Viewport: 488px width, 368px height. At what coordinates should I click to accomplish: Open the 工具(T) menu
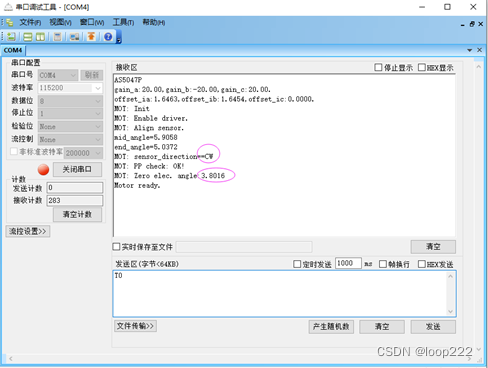123,22
